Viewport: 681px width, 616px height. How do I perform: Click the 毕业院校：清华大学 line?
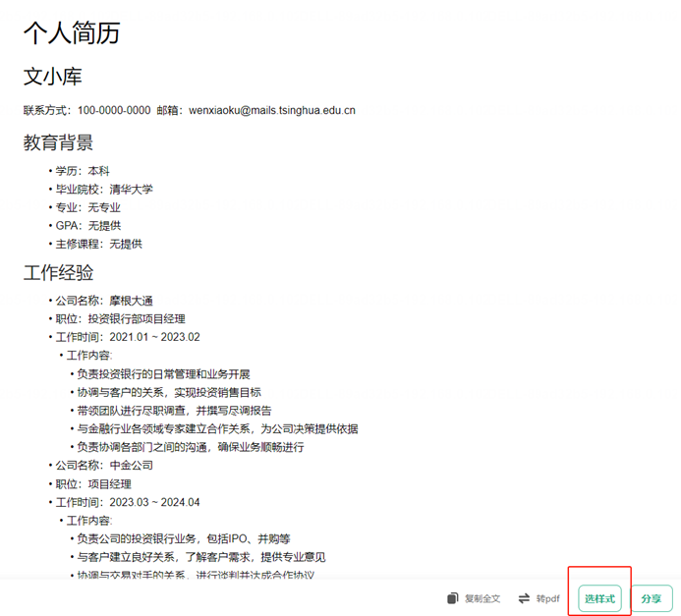(104, 189)
